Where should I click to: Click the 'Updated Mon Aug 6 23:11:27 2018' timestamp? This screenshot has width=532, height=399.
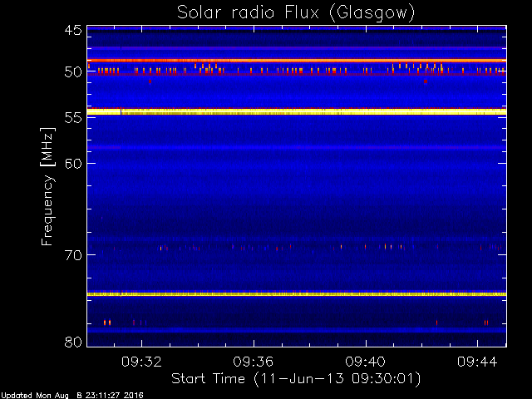coord(72,396)
